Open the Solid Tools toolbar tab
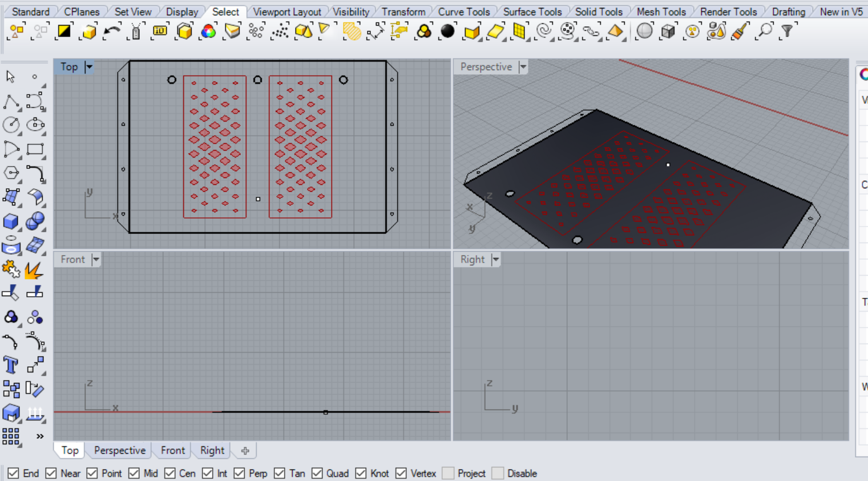The width and height of the screenshot is (868, 481). [x=599, y=11]
